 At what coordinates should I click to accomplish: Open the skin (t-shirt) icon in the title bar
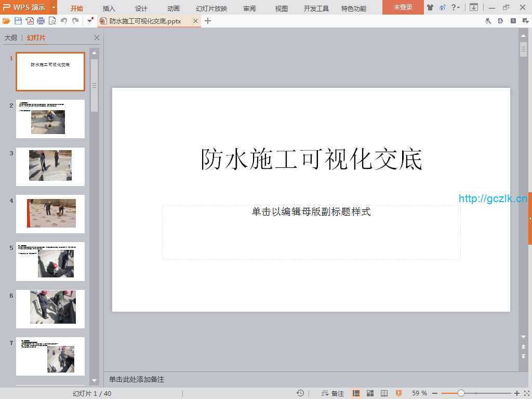click(430, 8)
